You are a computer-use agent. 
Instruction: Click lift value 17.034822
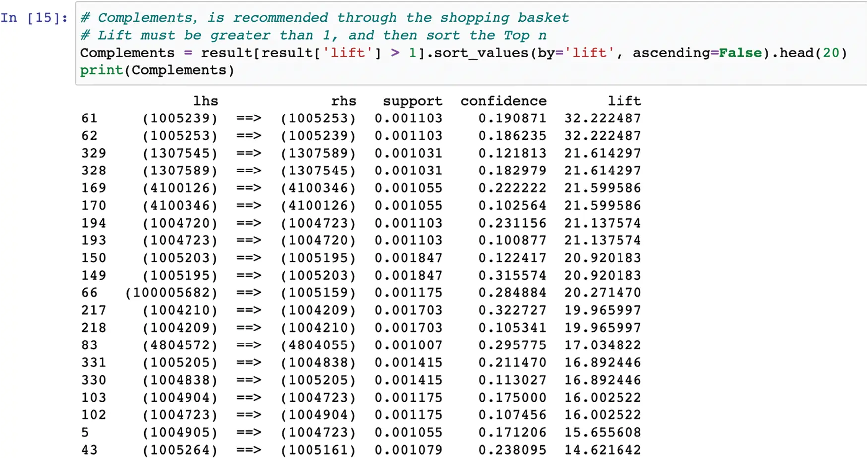[603, 345]
